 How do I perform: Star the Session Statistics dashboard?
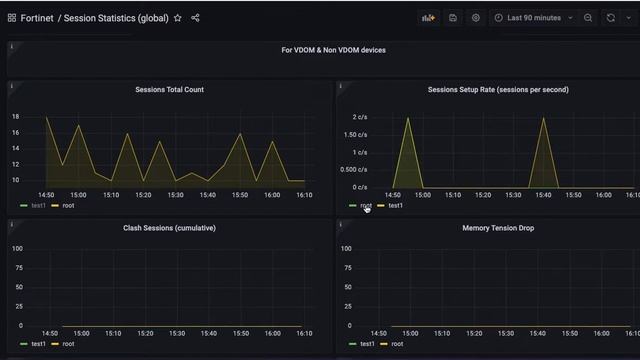178,18
